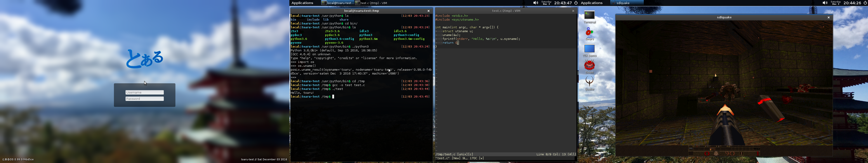The height and width of the screenshot is (163, 868).
Task: Click 'pyvenv-3.6' in the terminal listing
Action: coord(334,43)
